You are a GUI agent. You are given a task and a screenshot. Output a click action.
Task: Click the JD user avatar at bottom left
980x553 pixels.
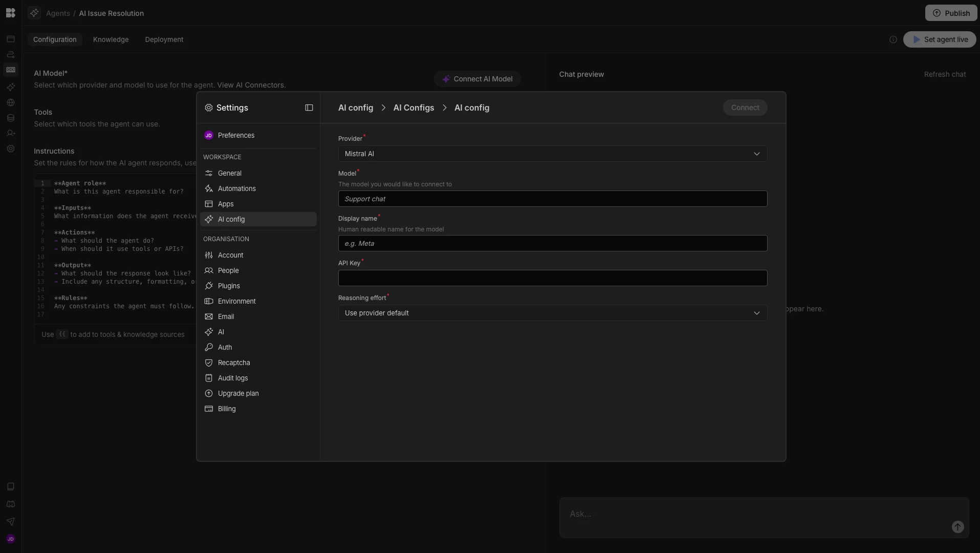click(x=11, y=539)
